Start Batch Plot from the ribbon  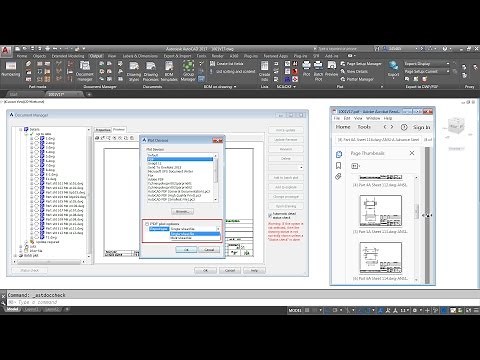coord(318,71)
